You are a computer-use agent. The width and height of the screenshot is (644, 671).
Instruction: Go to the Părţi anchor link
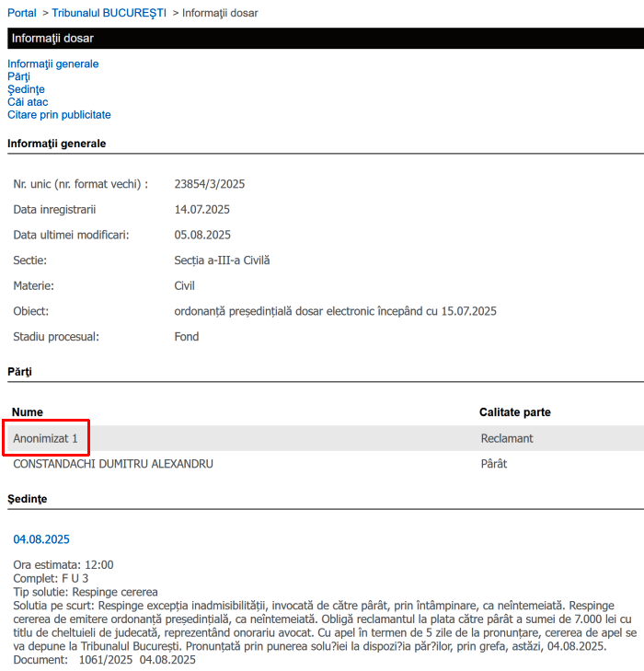tap(18, 76)
